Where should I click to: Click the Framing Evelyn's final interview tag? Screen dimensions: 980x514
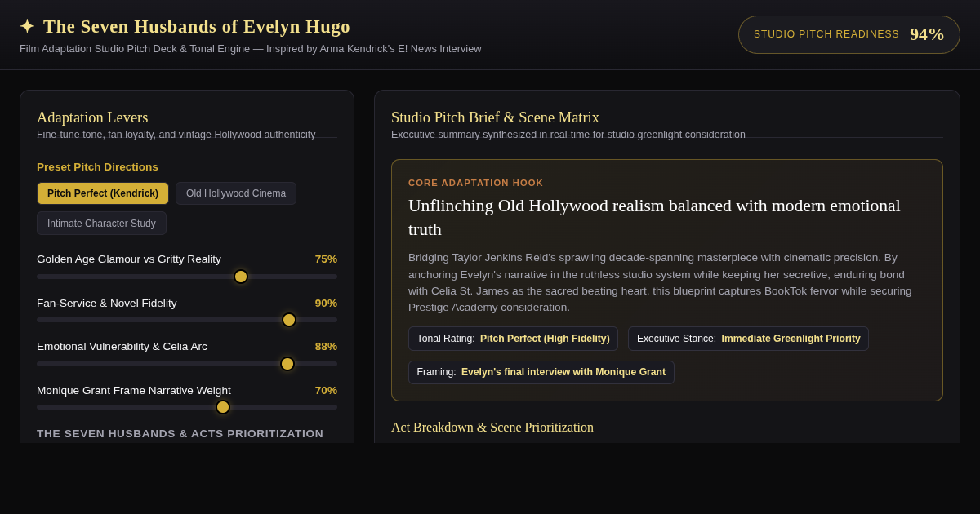(x=541, y=372)
